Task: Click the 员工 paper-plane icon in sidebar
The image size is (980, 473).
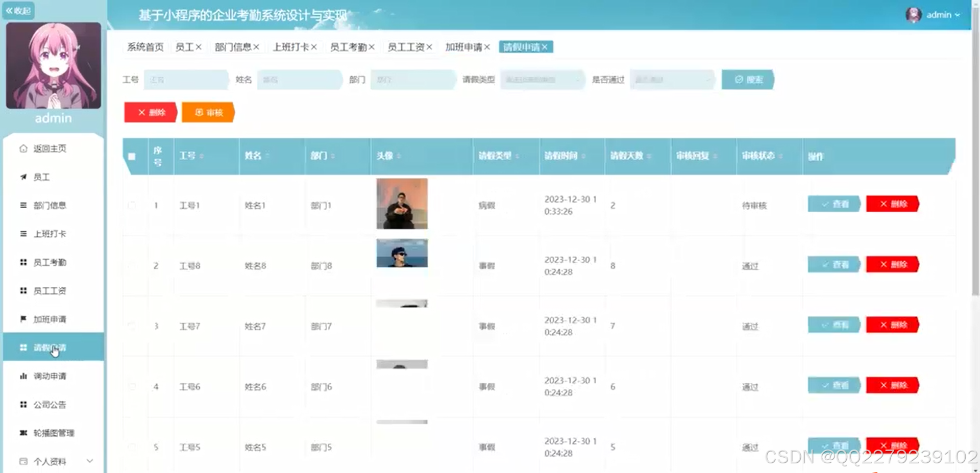Action: 23,177
